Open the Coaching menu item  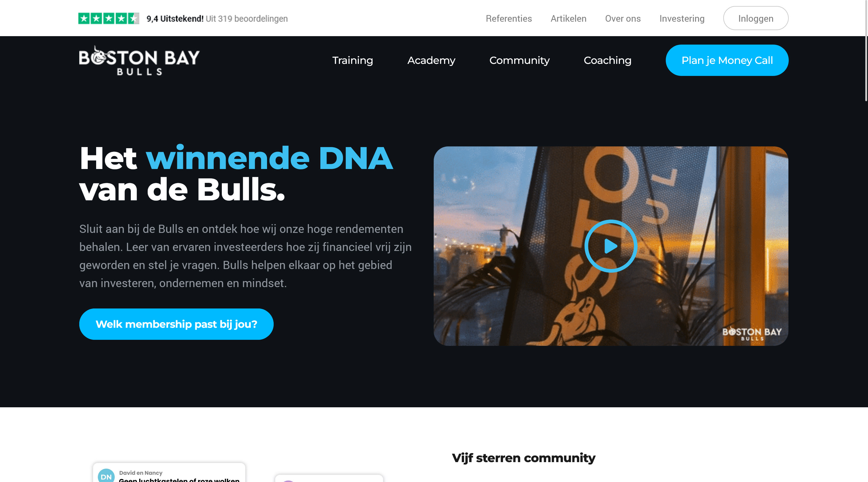(607, 60)
